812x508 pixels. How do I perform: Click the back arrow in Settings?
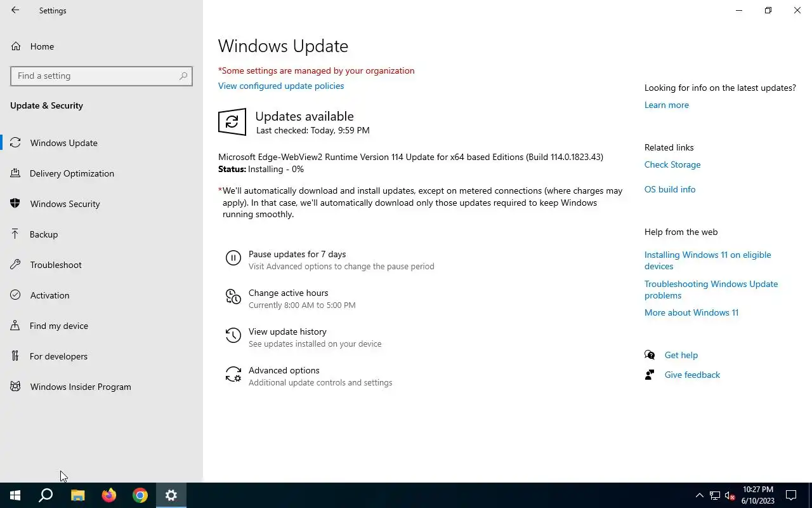[x=15, y=10]
